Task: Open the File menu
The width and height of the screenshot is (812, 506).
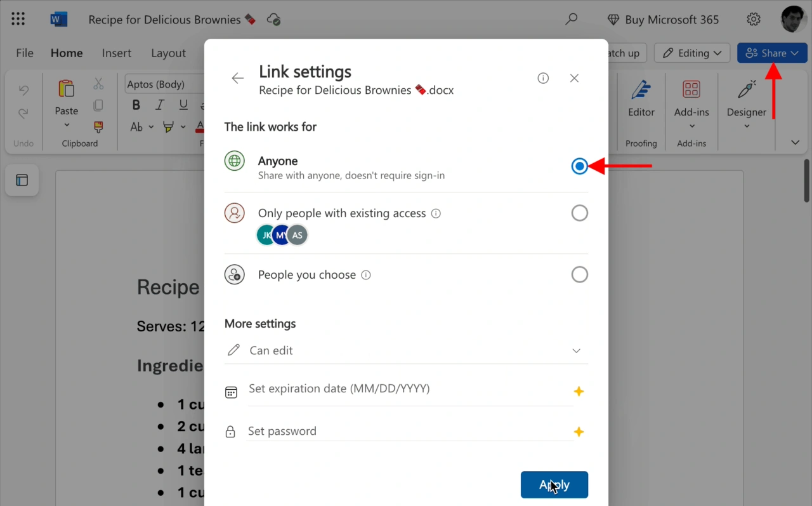Action: tap(25, 53)
